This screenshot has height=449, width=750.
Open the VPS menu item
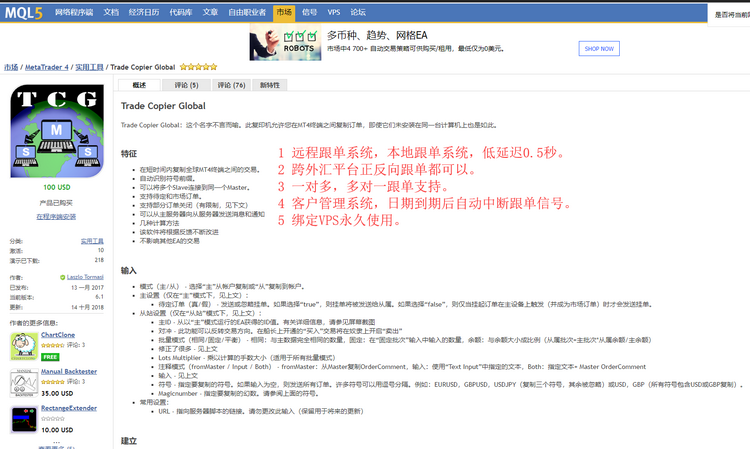[334, 12]
